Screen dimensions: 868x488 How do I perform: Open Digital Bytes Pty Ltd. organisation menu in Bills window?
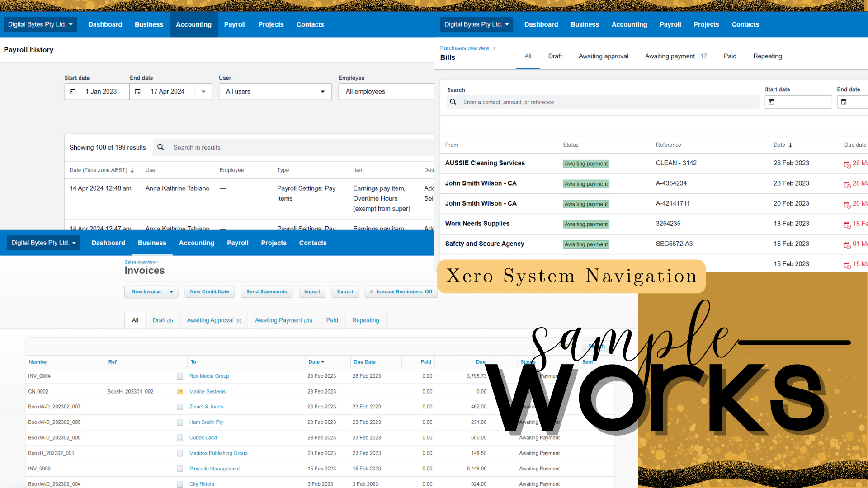[x=476, y=24]
